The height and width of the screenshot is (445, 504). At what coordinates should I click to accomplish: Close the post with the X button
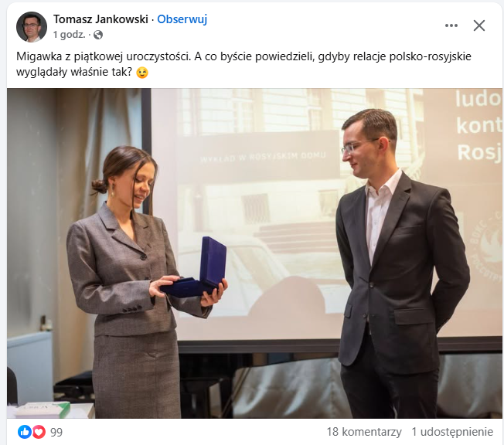[479, 25]
